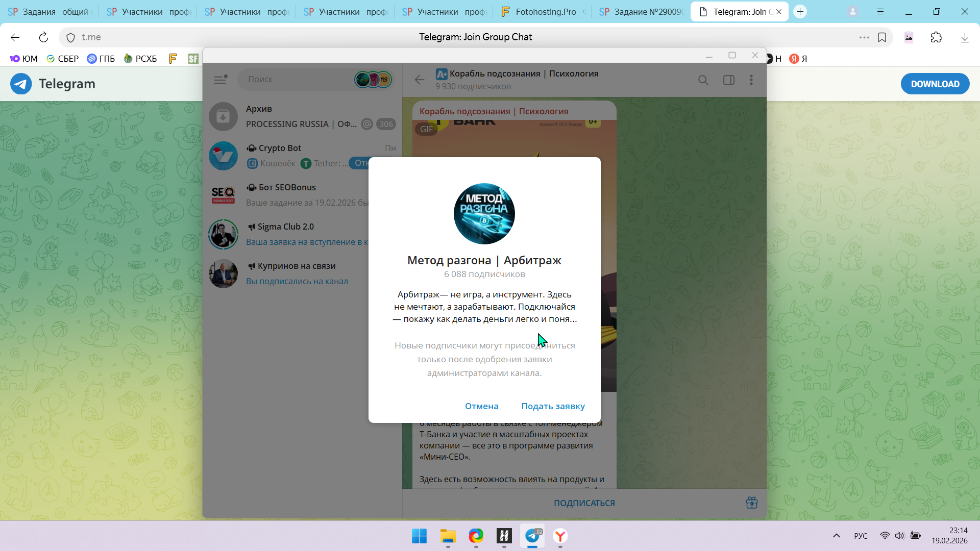Switch to Задание №29009 tab
Screen dimensions: 980x551
tap(642, 12)
